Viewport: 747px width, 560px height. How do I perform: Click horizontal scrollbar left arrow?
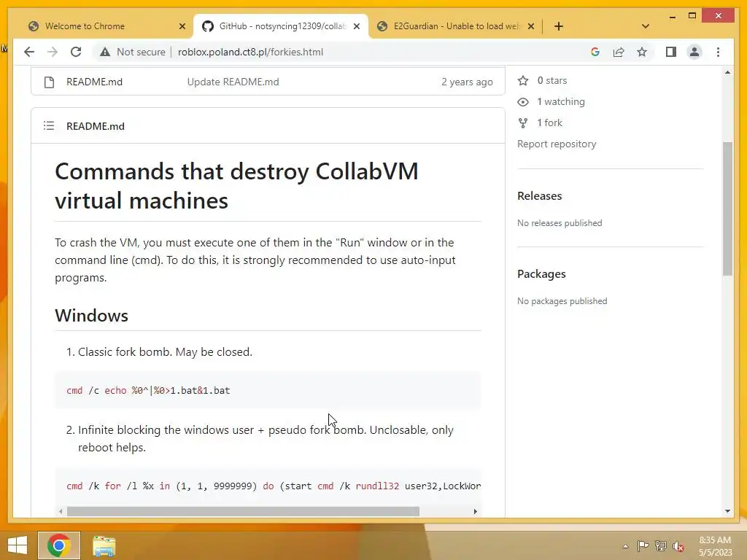[61, 511]
